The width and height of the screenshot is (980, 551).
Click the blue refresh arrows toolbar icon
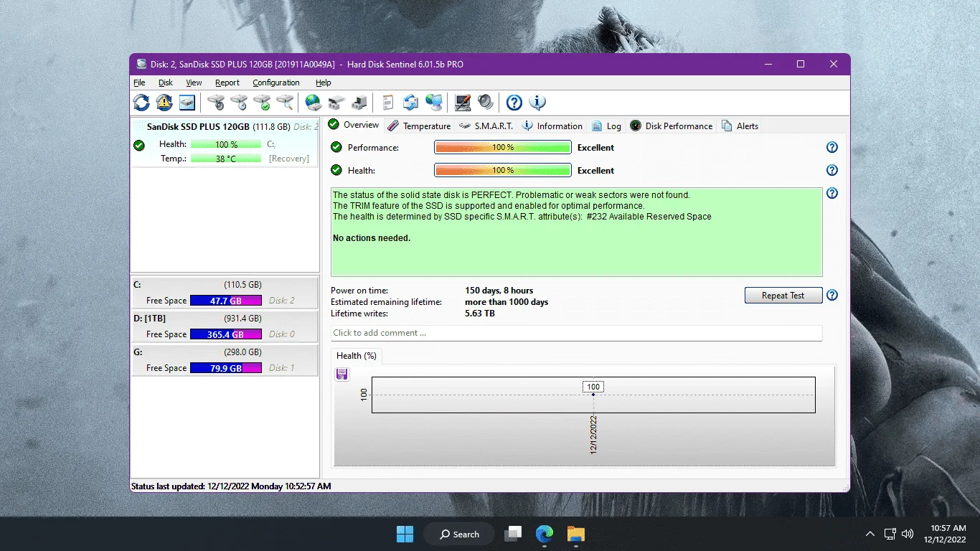point(141,103)
